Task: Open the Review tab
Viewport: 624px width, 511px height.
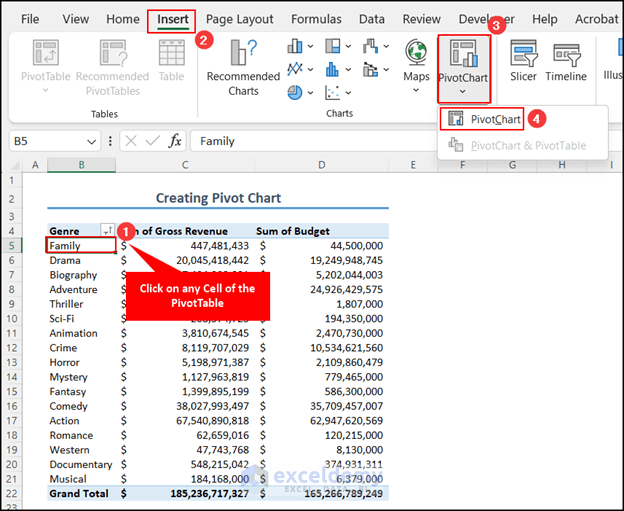Action: [421, 19]
